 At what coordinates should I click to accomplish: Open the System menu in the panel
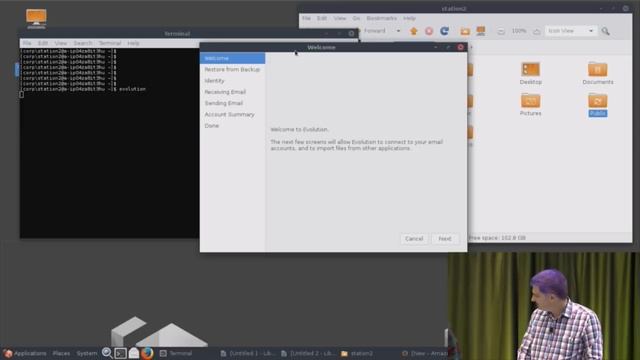point(87,353)
